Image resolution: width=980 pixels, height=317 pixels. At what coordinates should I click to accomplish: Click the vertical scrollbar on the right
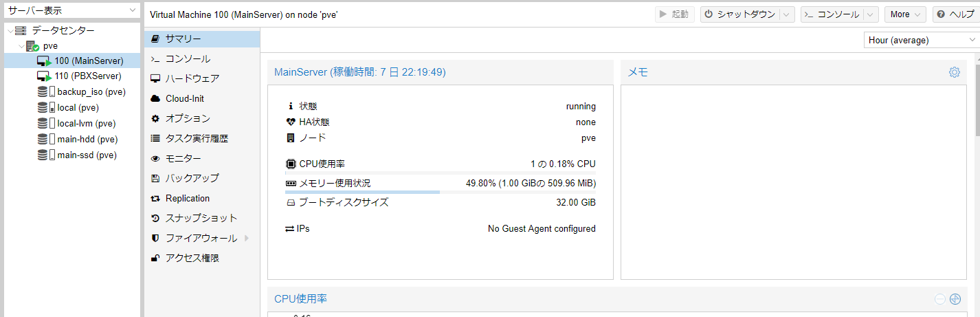coord(977,103)
